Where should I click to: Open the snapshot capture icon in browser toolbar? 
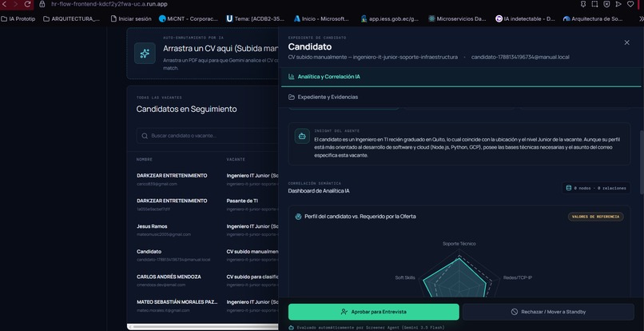point(594,4)
